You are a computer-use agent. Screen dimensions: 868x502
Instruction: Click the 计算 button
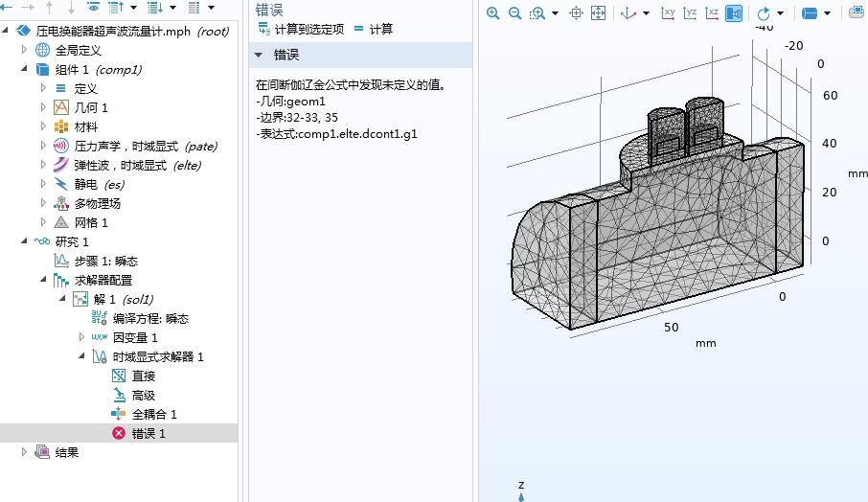coord(374,29)
